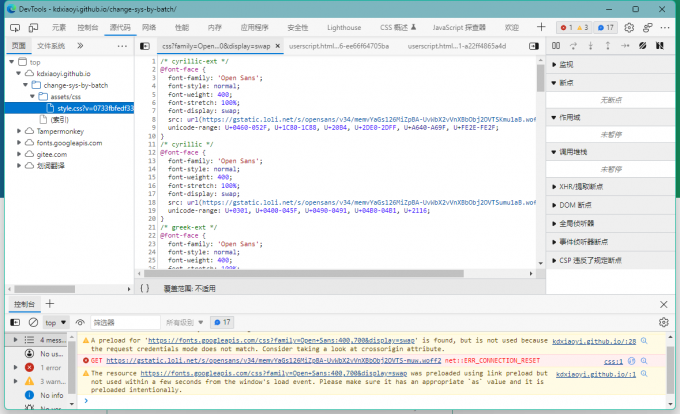Open the 性能 (Performance) tab
Screen dimensions: 680x414
click(182, 28)
